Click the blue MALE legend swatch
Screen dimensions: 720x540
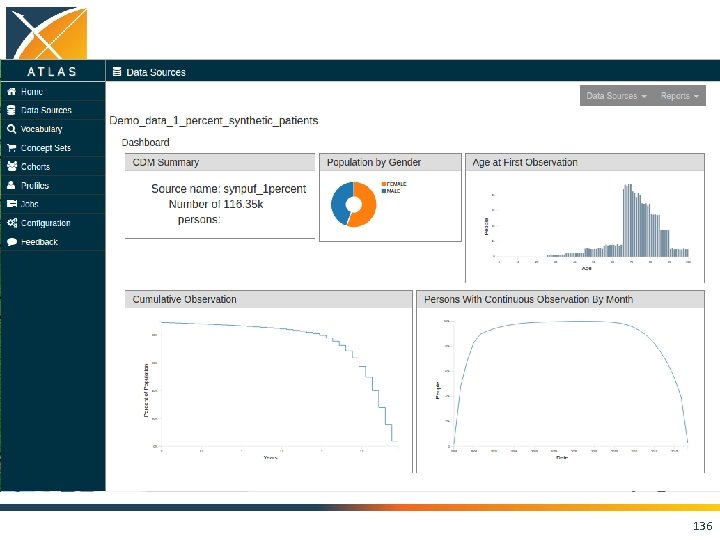pyautogui.click(x=384, y=191)
